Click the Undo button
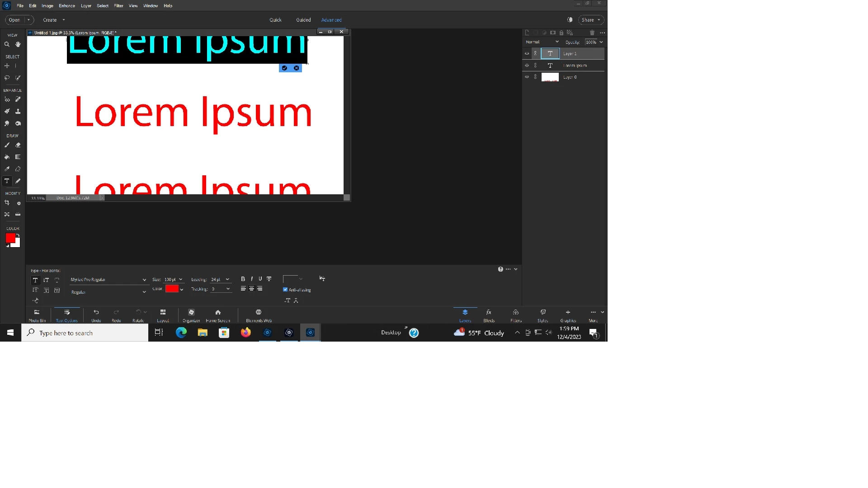The width and height of the screenshot is (868, 488). tap(96, 315)
